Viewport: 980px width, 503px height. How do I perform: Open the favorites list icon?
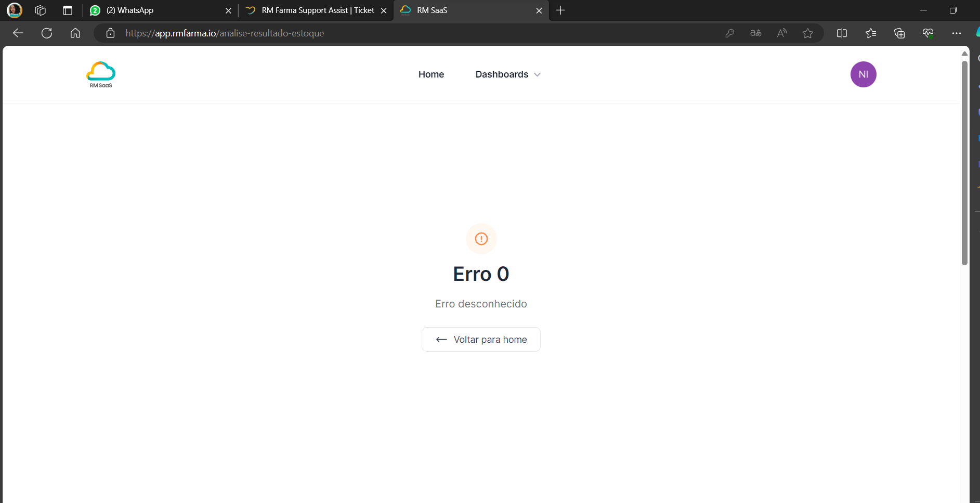point(871,33)
